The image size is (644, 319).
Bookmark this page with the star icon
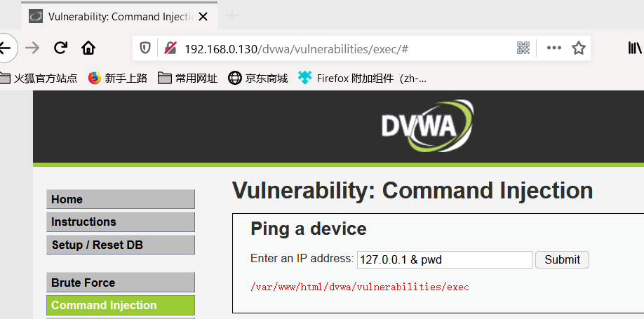(578, 48)
